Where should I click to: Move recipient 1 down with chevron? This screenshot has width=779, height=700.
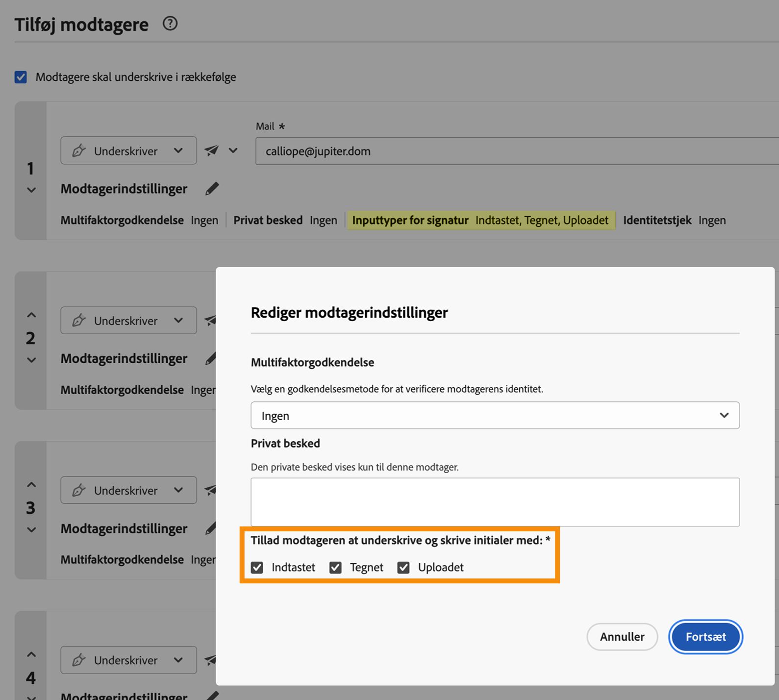coord(31,190)
